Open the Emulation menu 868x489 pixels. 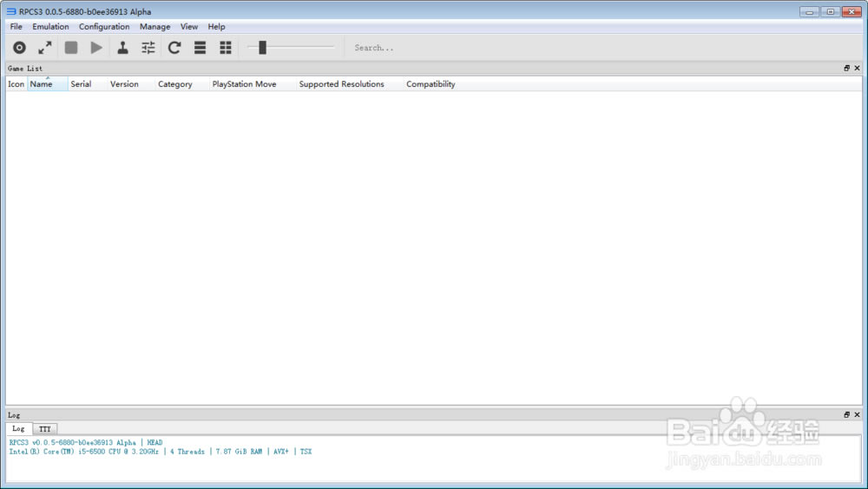(x=50, y=27)
